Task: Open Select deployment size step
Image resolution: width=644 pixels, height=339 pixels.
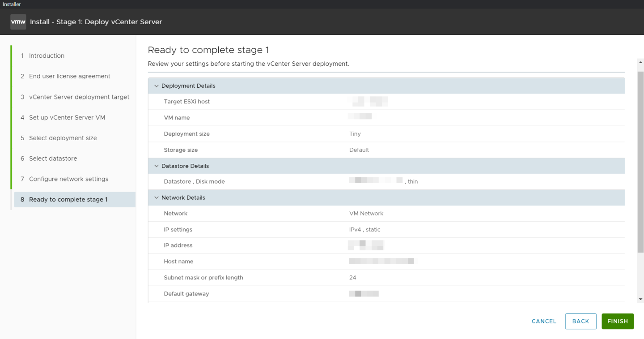Action: tap(63, 138)
